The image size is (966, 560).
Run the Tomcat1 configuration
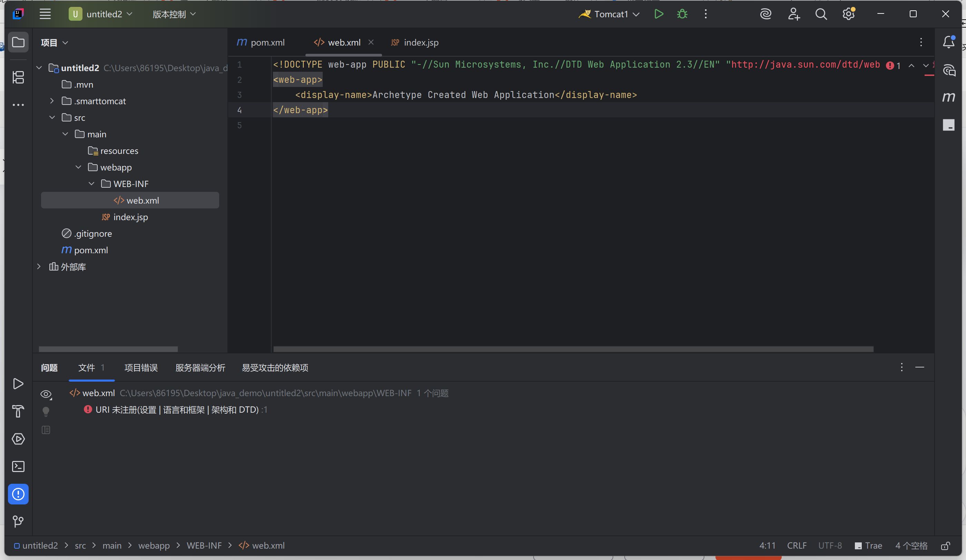[x=658, y=14]
